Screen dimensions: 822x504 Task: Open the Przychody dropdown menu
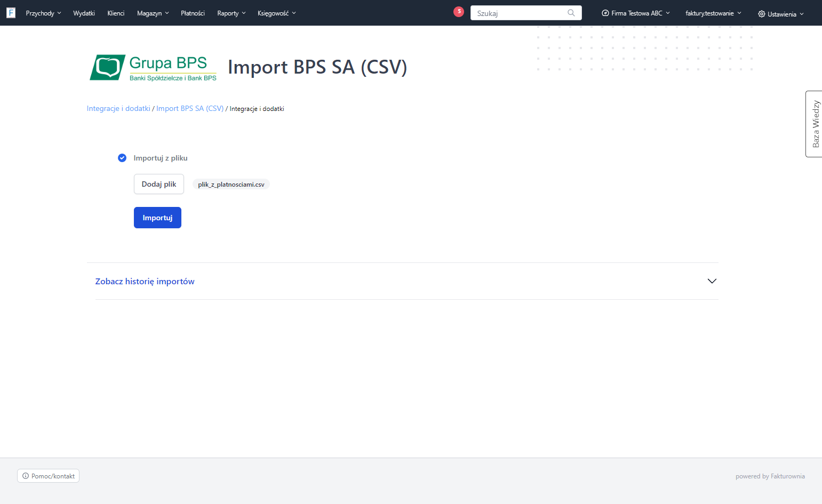(43, 13)
